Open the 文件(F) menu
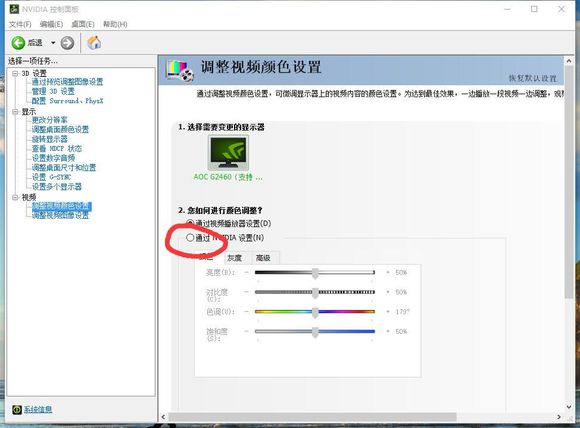The height and width of the screenshot is (428, 580). pos(20,24)
